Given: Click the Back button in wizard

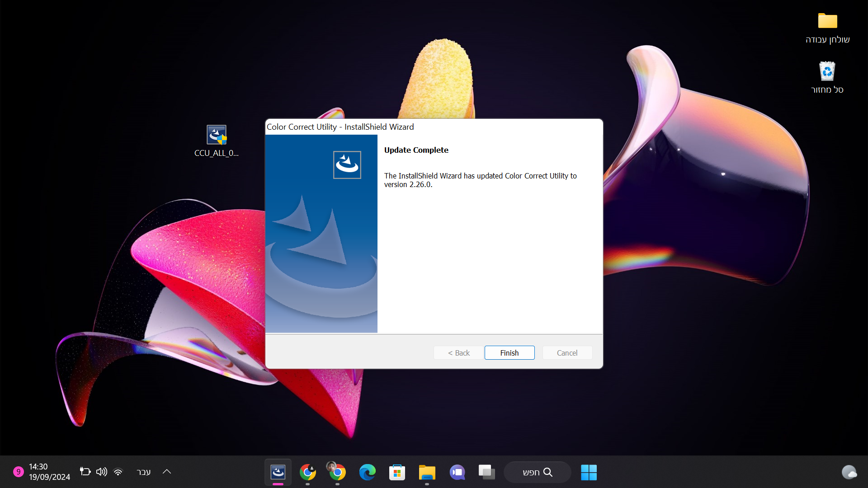Looking at the screenshot, I should (458, 353).
